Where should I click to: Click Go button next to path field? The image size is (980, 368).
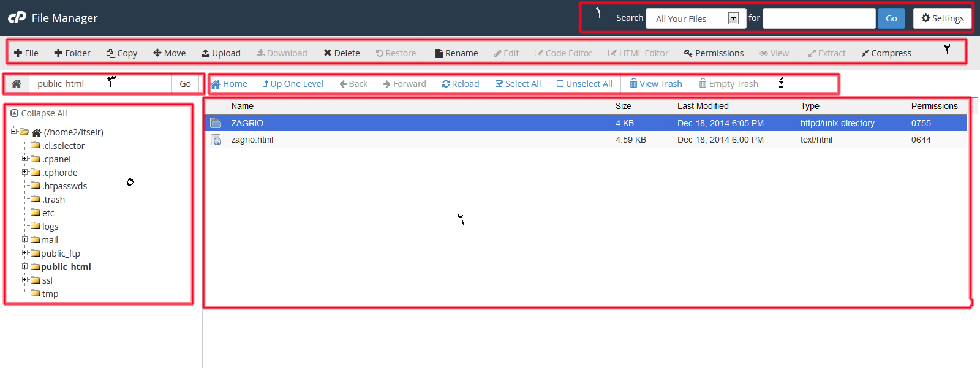(x=186, y=84)
